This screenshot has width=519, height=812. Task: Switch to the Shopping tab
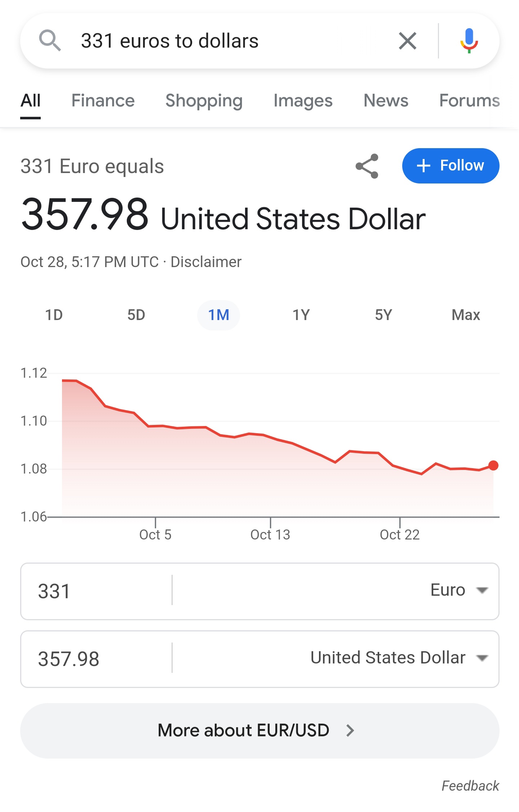click(204, 101)
